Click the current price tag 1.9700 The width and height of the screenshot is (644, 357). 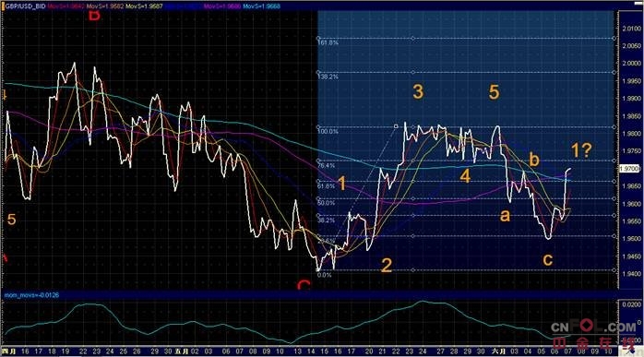(x=629, y=169)
